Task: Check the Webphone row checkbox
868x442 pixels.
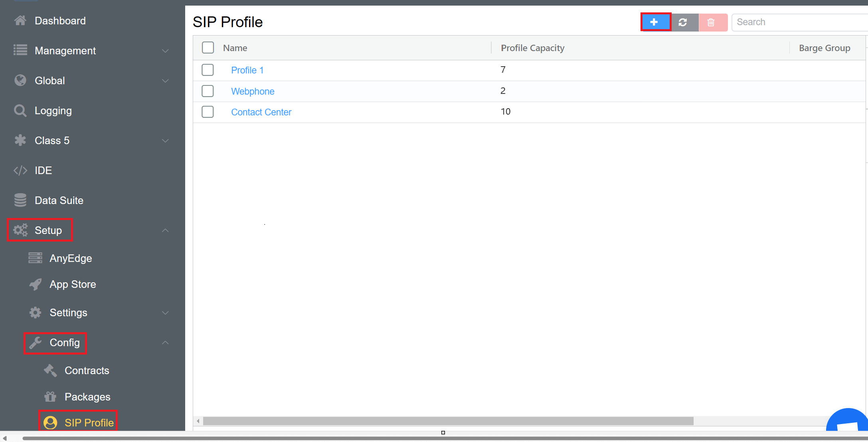Action: tap(208, 91)
